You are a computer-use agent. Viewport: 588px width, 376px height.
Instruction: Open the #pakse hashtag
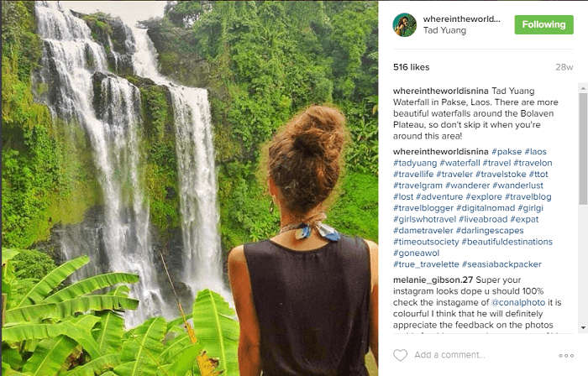click(508, 151)
